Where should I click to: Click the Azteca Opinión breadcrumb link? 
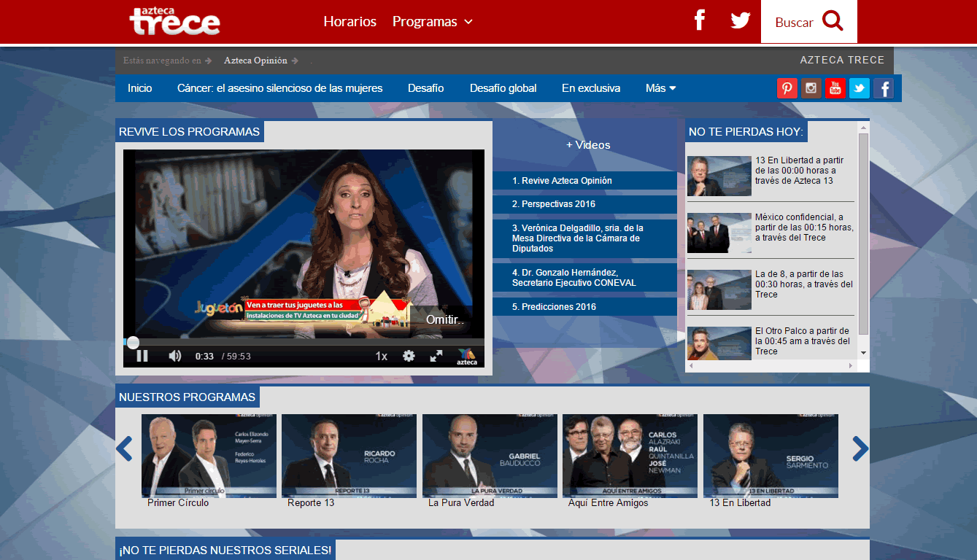[256, 61]
